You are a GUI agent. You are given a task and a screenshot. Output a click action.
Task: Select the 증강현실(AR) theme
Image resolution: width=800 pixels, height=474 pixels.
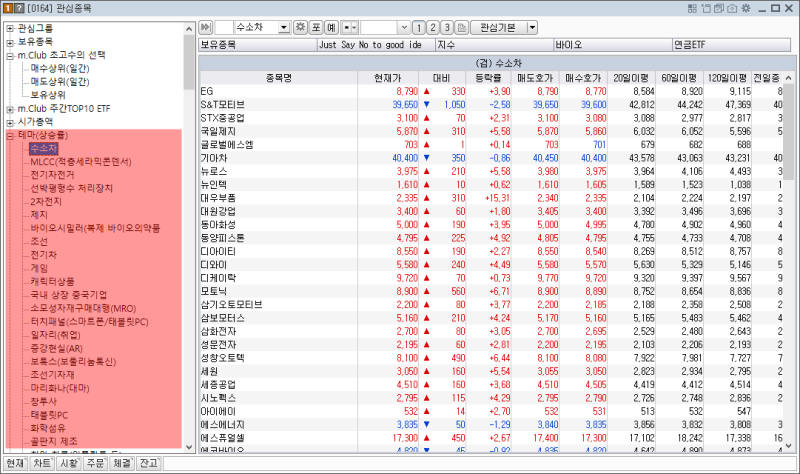57,348
